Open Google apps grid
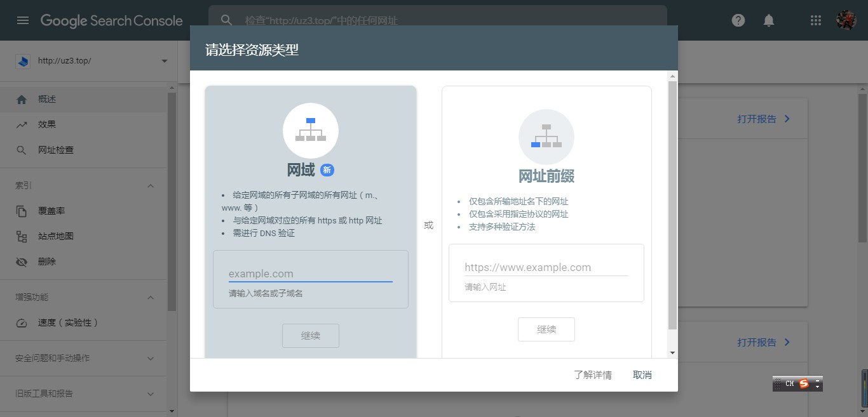The width and height of the screenshot is (868, 417). click(x=816, y=20)
